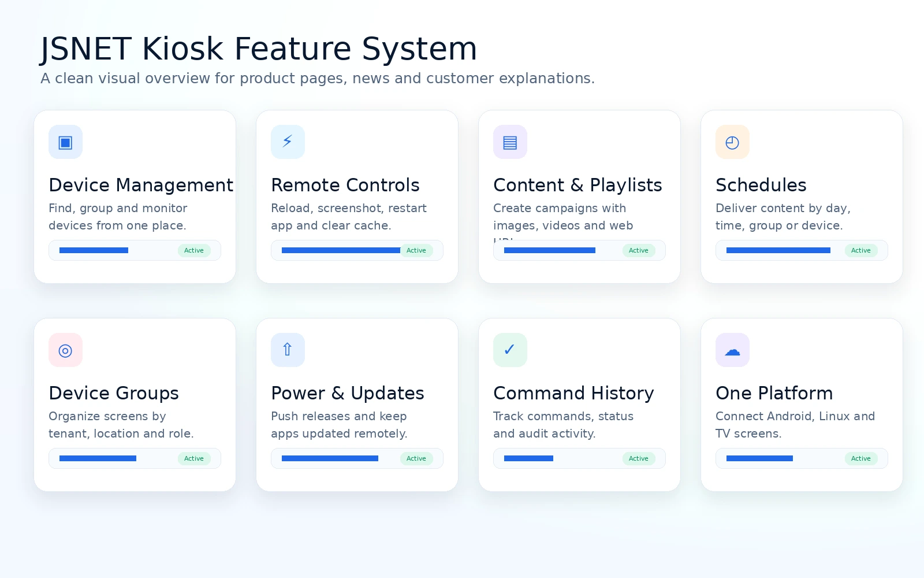924x578 pixels.
Task: Click the One Platform cloud icon
Action: point(732,350)
